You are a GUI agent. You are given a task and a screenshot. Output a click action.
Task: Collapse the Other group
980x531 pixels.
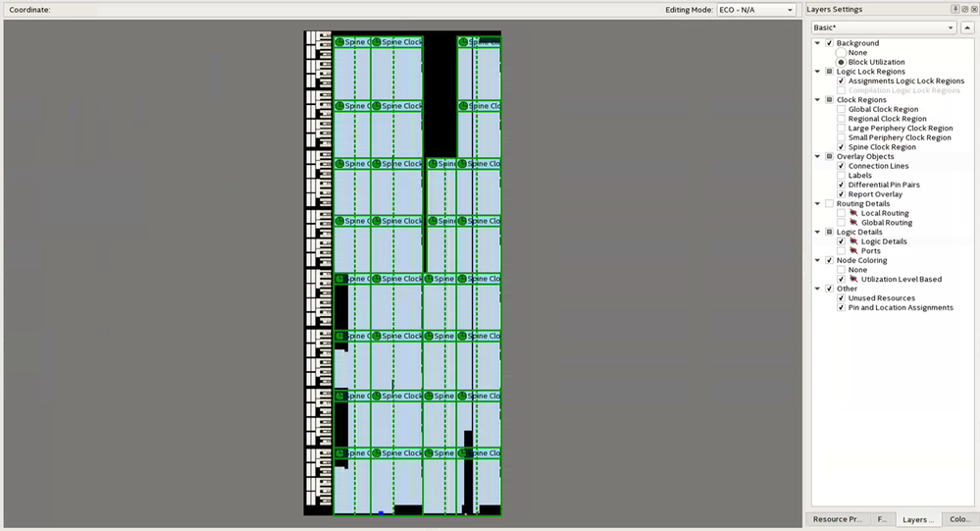[x=817, y=289]
